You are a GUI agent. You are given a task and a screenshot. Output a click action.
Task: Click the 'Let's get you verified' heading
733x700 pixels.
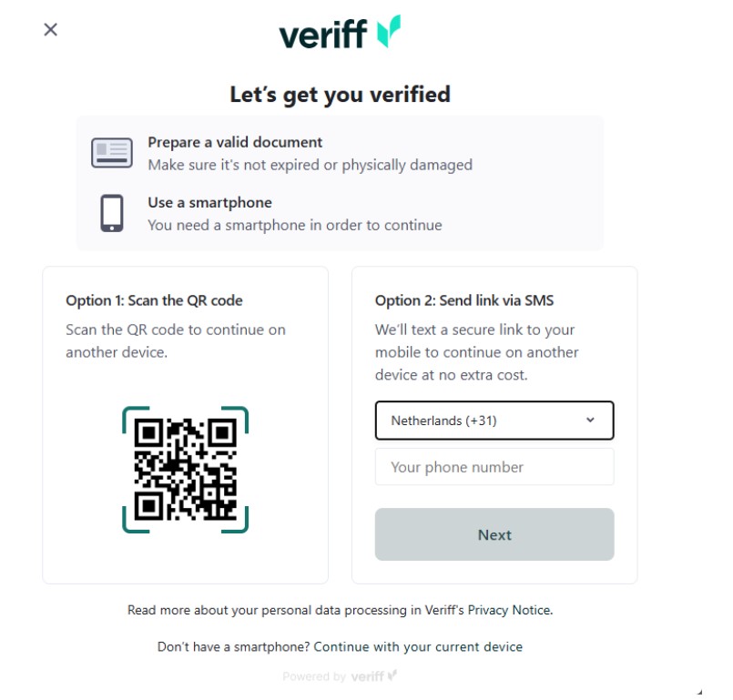click(x=341, y=94)
